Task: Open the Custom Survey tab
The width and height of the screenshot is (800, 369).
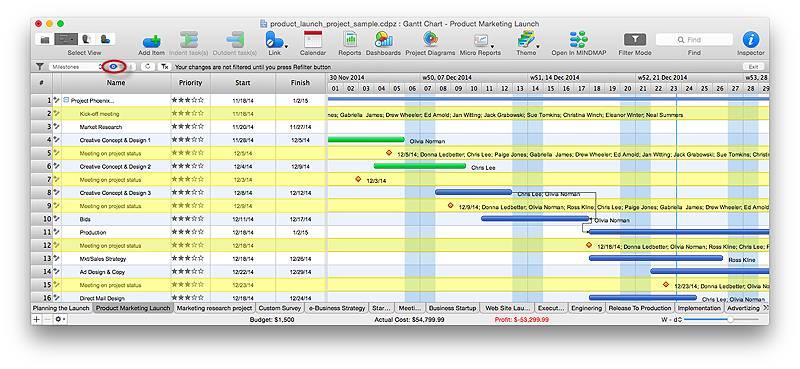Action: click(x=280, y=308)
